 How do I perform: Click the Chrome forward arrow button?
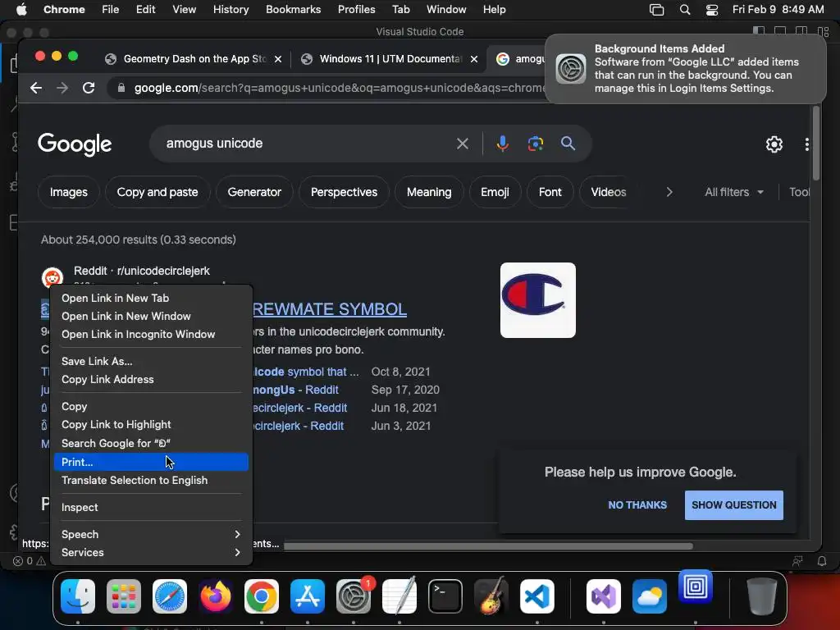tap(62, 88)
